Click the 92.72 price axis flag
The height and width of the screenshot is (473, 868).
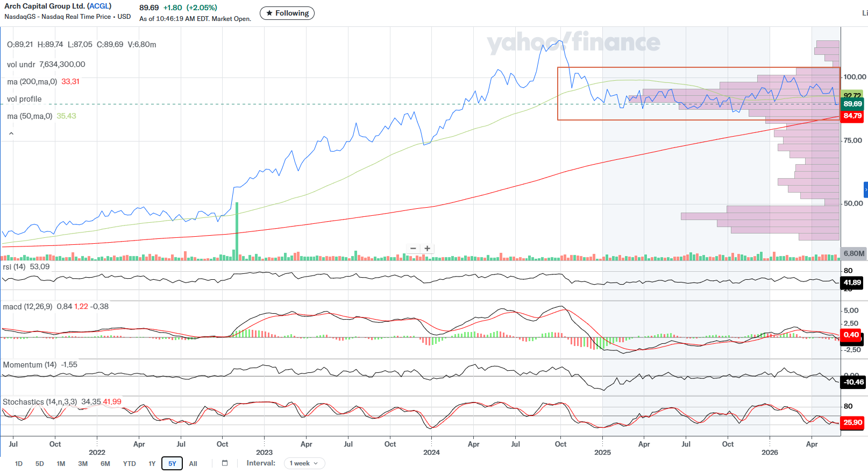(852, 95)
